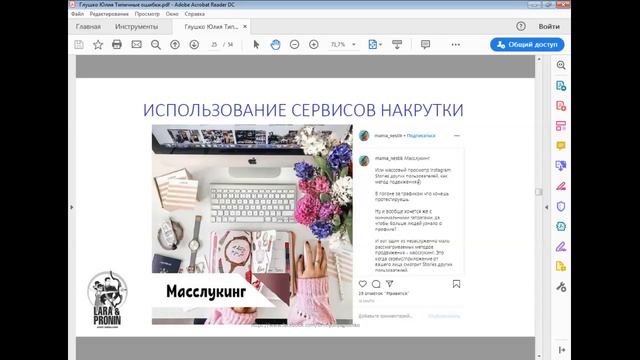The height and width of the screenshot is (360, 640).
Task: Close the Глушко Юлия document tab
Action: click(x=245, y=27)
